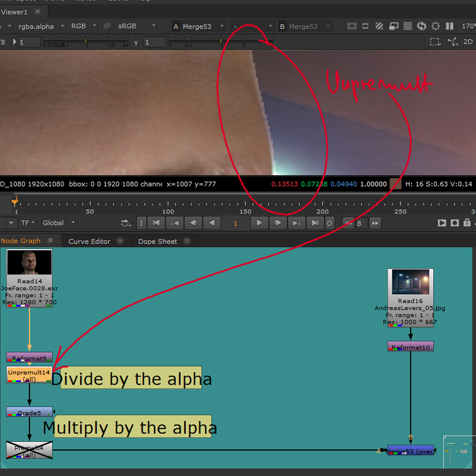Viewport: 476px width, 476px height.
Task: Jump to the first frame
Action: click(156, 223)
